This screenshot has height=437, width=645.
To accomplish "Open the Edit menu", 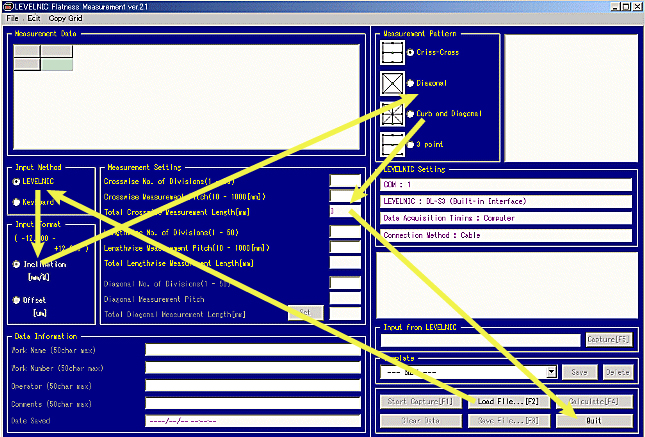I will coord(34,19).
